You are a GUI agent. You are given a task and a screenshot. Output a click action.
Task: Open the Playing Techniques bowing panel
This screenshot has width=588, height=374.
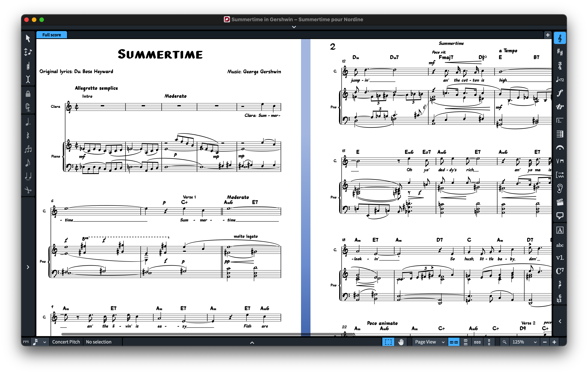point(560,161)
